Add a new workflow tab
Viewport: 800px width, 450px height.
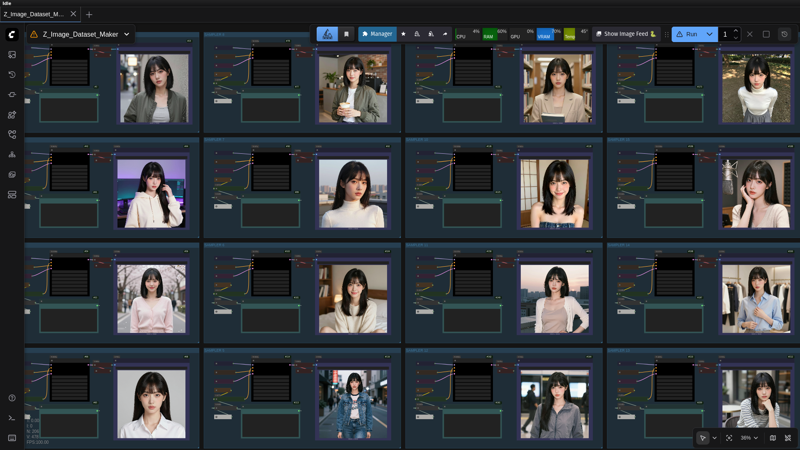(89, 14)
